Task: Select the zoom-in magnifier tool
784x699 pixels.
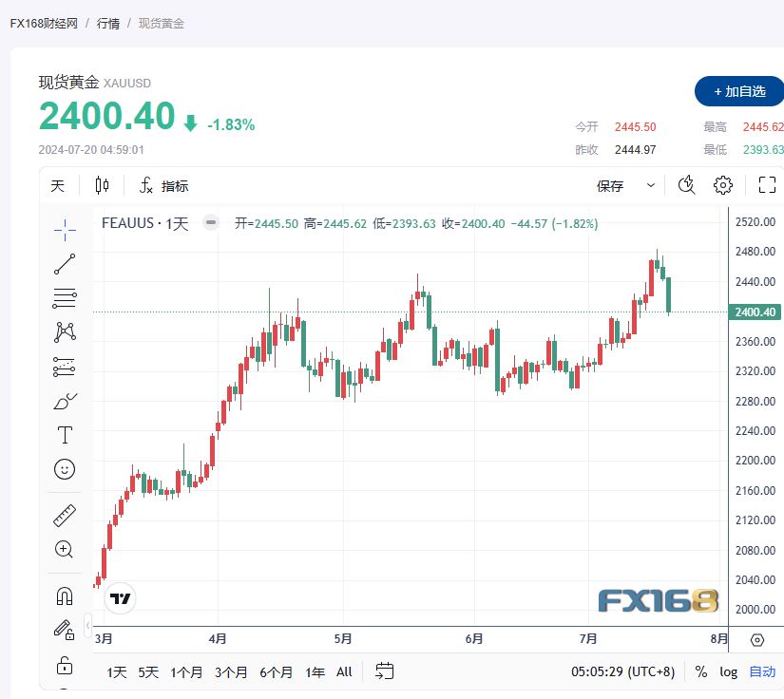Action: pyautogui.click(x=64, y=549)
